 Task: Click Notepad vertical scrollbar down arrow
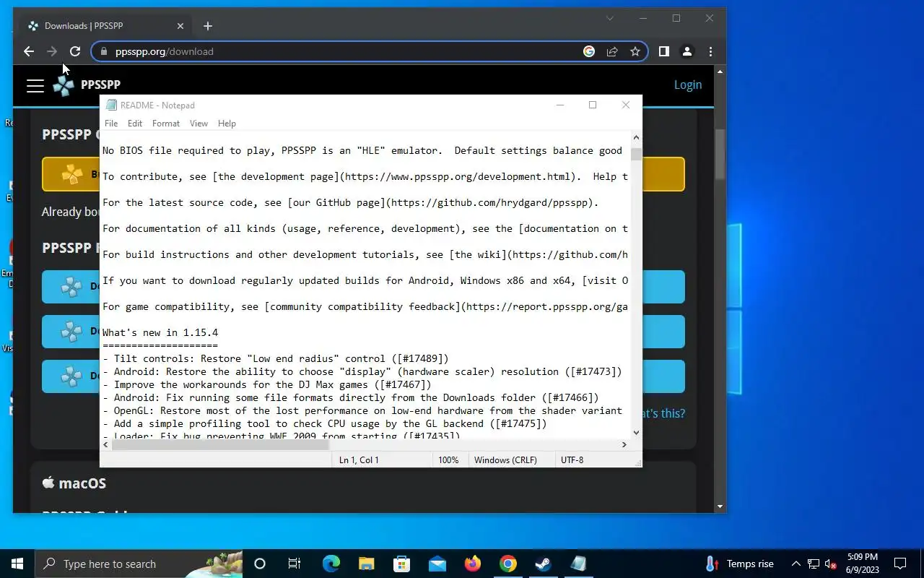(x=636, y=433)
